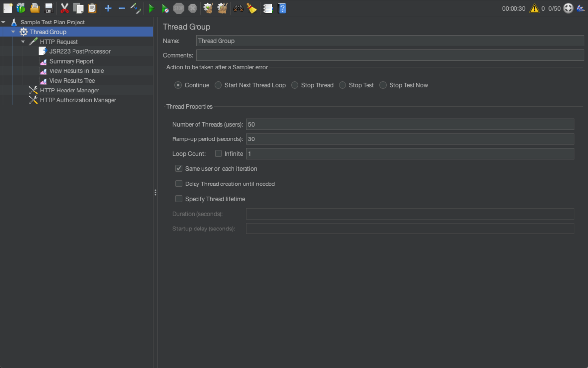Click the yellow warning triangle log icon

coord(534,8)
